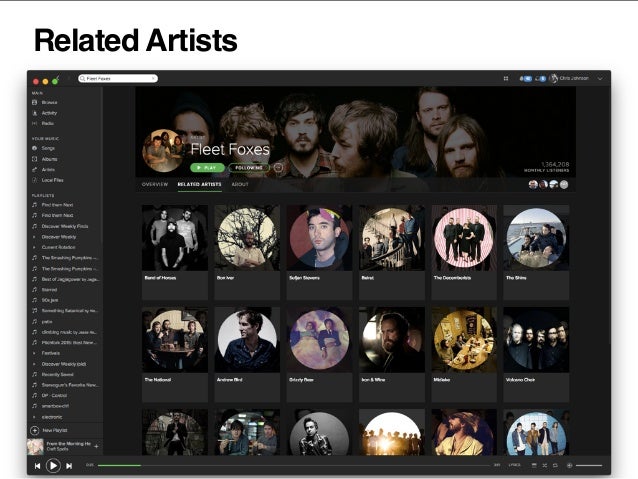Open the Discover Weekly Finds playlist
Image resolution: width=638 pixels, height=479 pixels.
[x=65, y=226]
